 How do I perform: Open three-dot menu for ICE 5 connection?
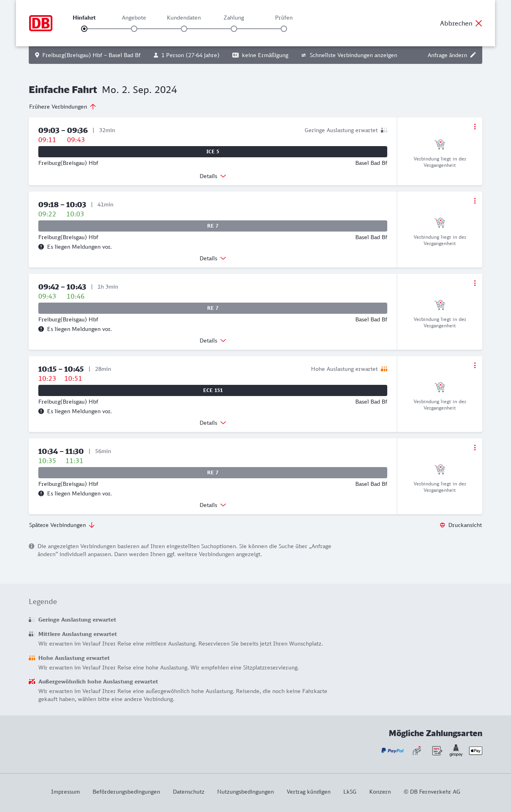[x=475, y=127]
